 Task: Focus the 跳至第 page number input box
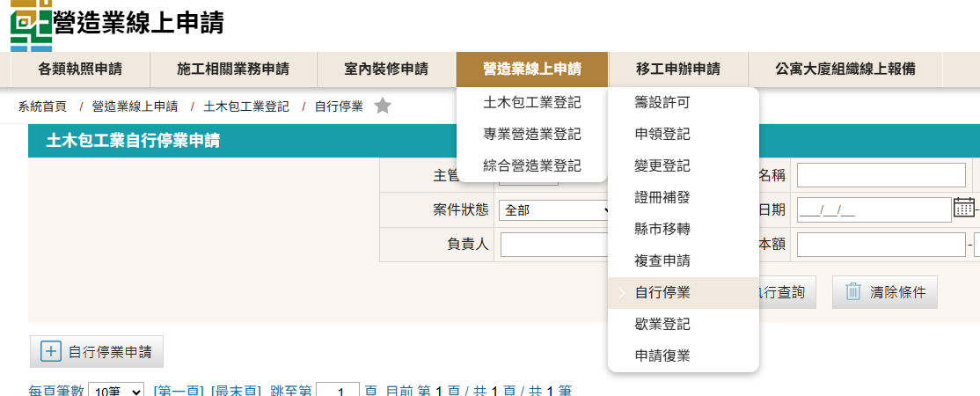point(338,390)
